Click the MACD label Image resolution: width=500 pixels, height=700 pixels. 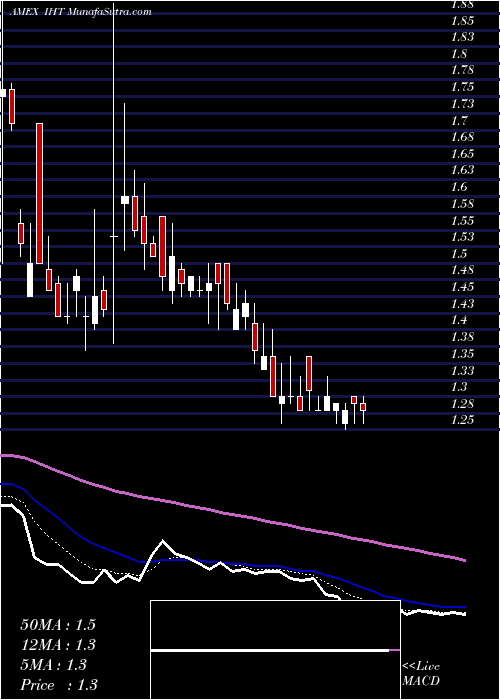[420, 682]
